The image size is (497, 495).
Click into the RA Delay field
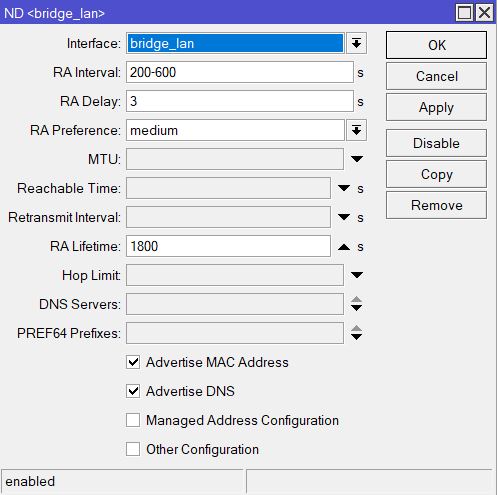240,101
